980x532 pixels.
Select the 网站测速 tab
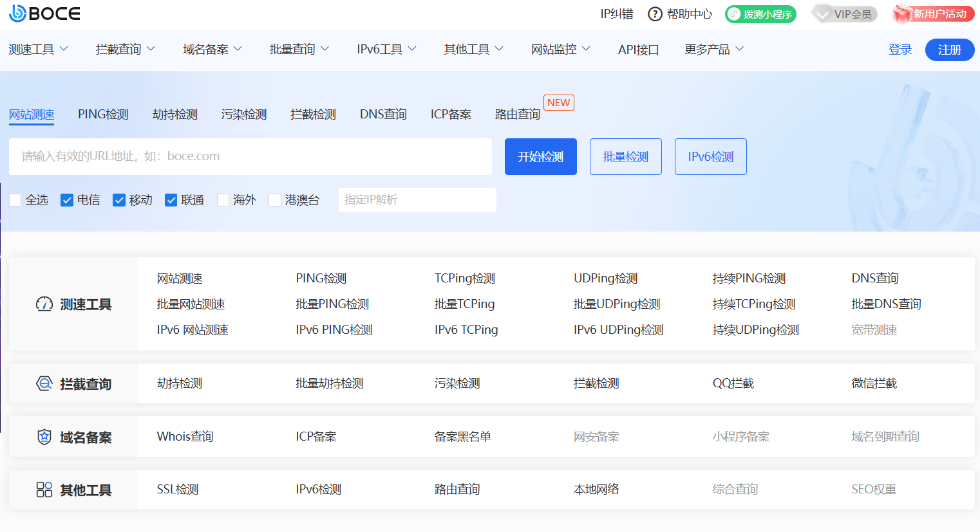pyautogui.click(x=32, y=115)
